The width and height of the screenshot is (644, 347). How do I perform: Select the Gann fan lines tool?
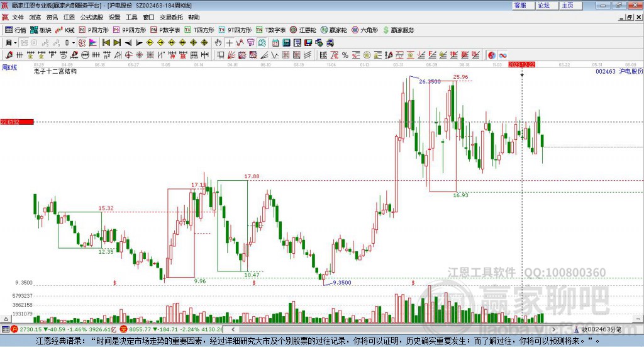(231, 55)
